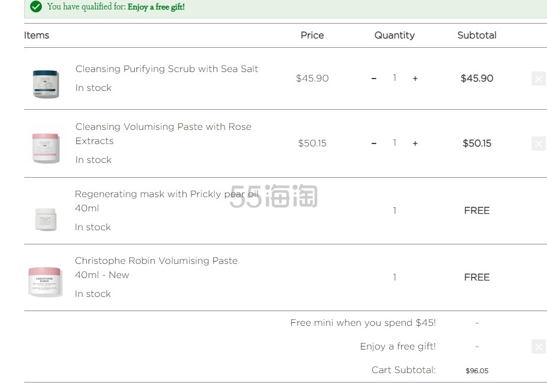Open Cleansing Volumising Paste with Rose Extracts link
The image size is (547, 392).
pos(163,133)
